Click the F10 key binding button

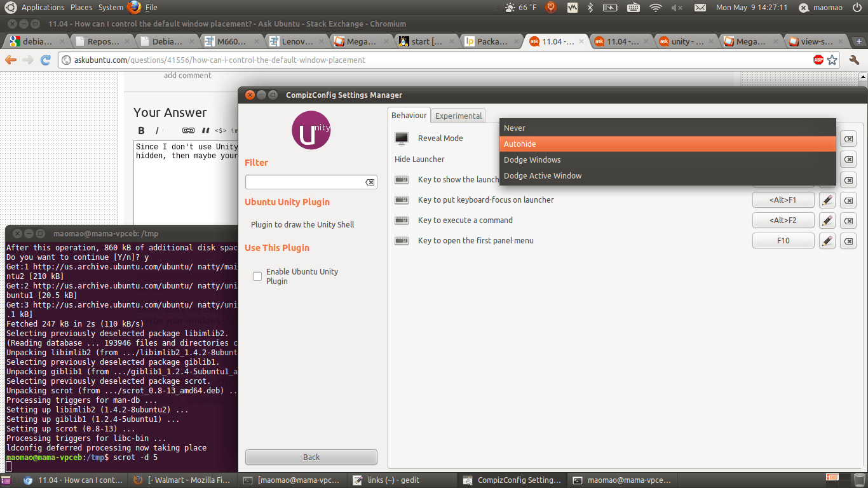pyautogui.click(x=783, y=241)
